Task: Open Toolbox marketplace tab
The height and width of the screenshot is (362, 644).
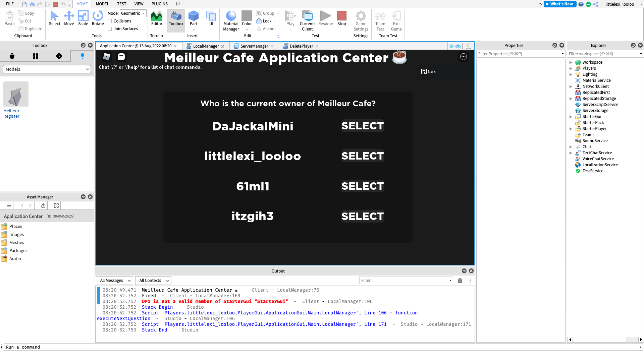Action: tap(12, 56)
